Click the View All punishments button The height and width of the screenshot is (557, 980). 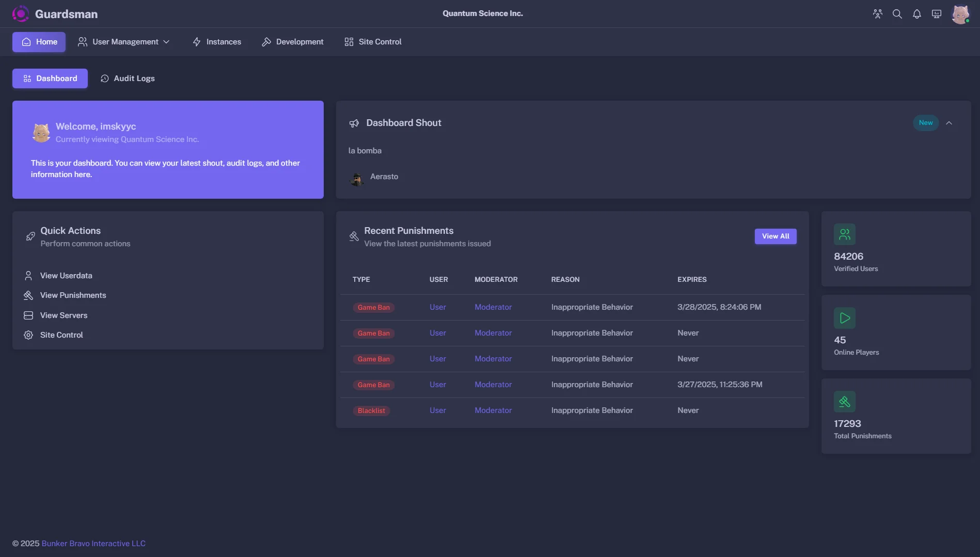pyautogui.click(x=776, y=236)
